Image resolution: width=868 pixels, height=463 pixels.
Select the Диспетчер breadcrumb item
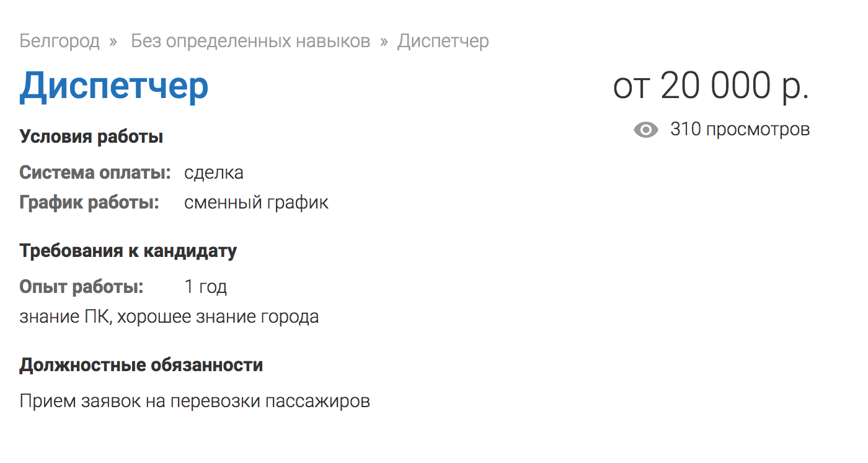coord(443,42)
